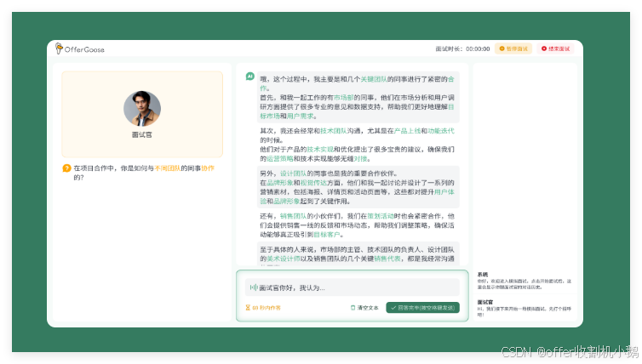
Task: Click the green AI badge icon
Action: click(x=249, y=77)
